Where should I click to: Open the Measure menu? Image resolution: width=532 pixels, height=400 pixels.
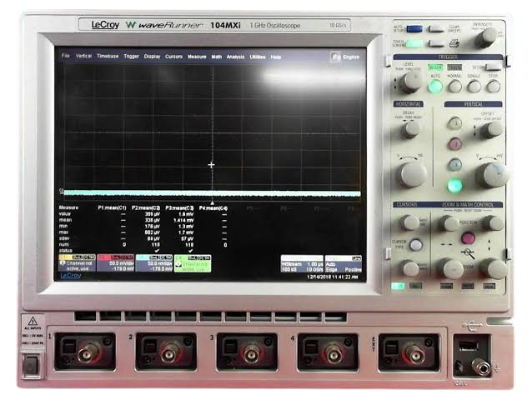[197, 57]
